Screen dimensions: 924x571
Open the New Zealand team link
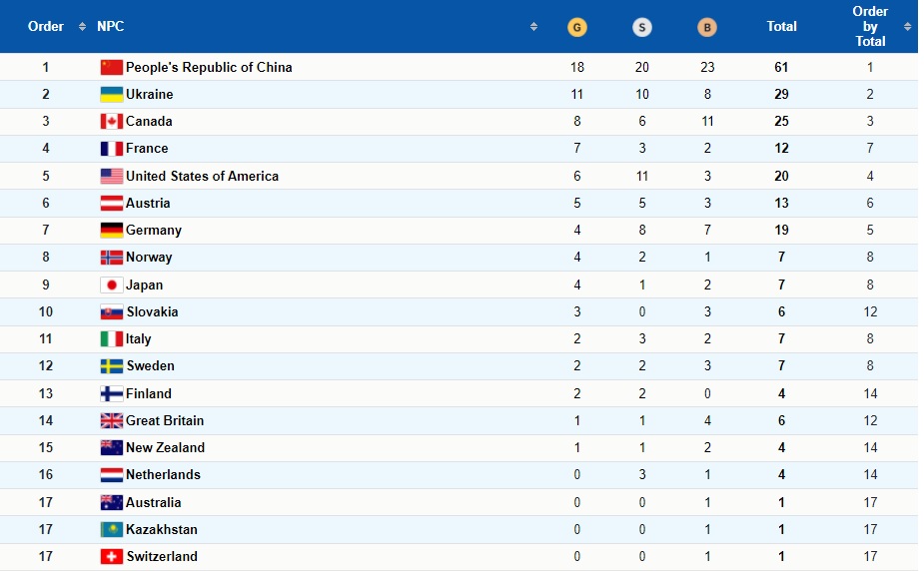point(165,447)
